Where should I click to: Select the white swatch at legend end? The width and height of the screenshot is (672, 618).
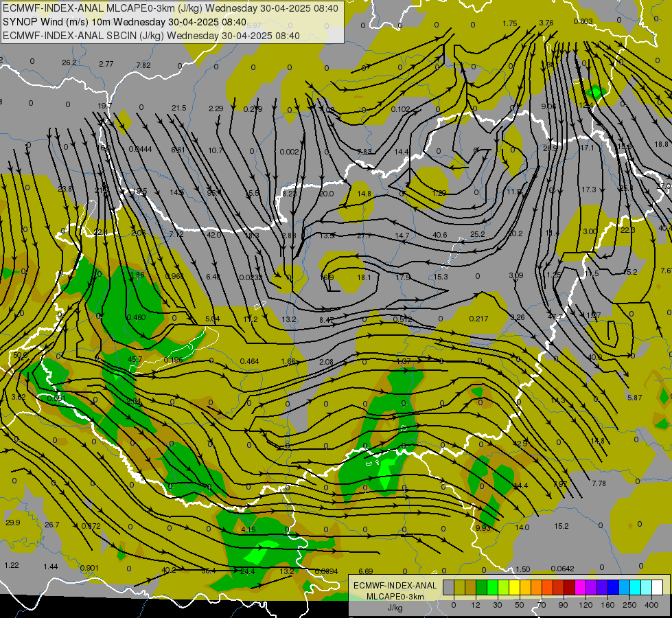point(657,588)
